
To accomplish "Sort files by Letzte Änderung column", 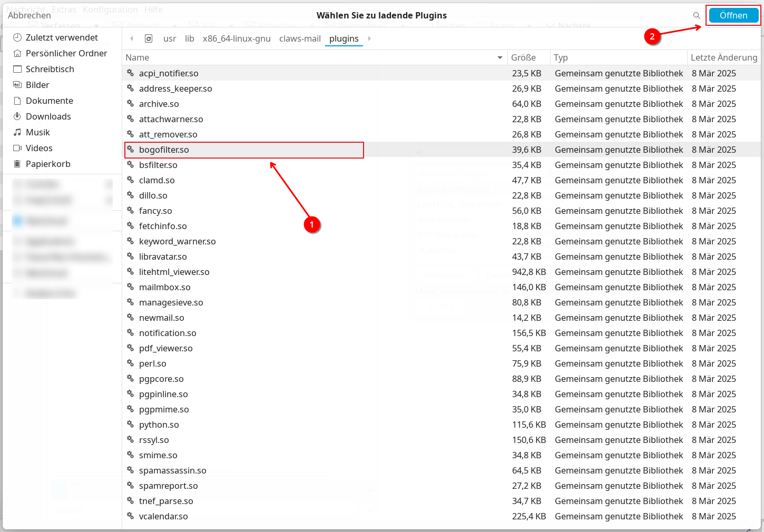I will point(723,57).
